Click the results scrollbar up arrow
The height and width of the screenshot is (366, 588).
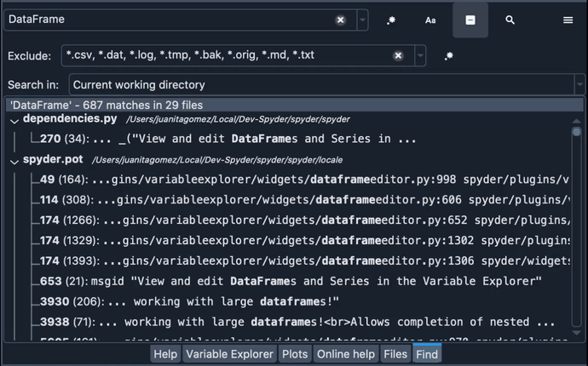coord(576,121)
